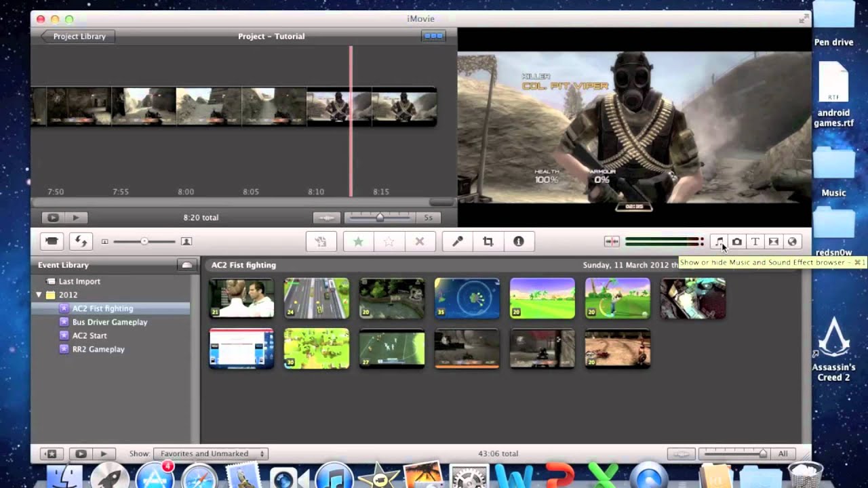This screenshot has height=488, width=868.
Task: Unmark selection with the outline star
Action: click(389, 241)
